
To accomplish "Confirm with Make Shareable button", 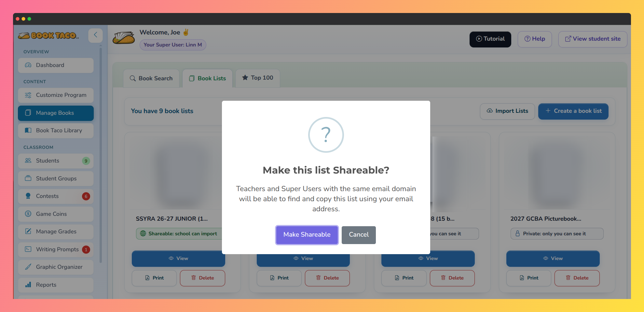I will pyautogui.click(x=307, y=235).
